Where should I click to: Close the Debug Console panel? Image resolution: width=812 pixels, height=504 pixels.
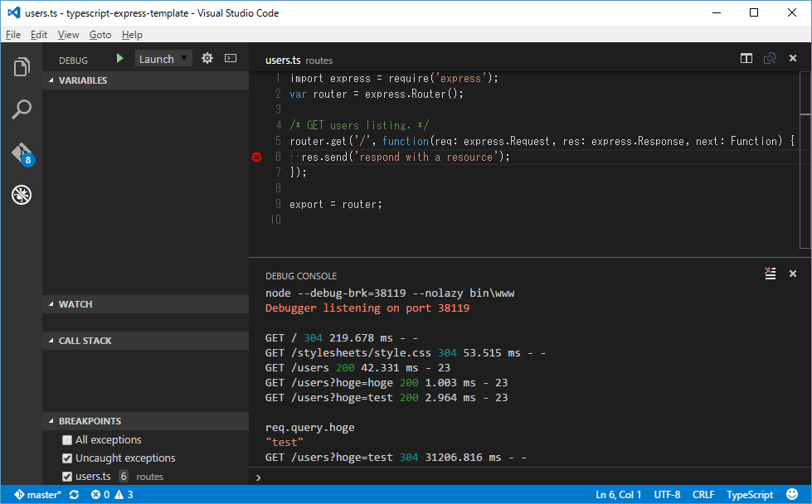point(793,274)
